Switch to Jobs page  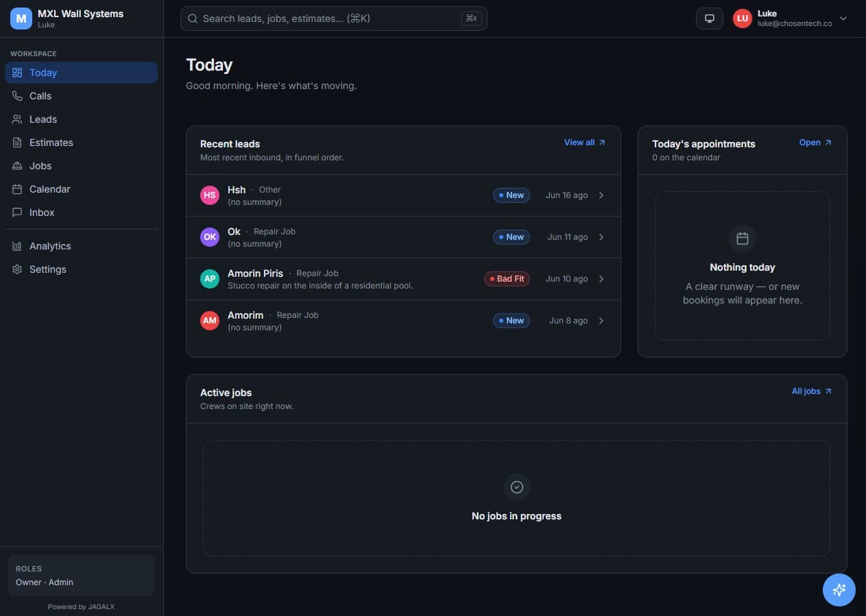81,166
